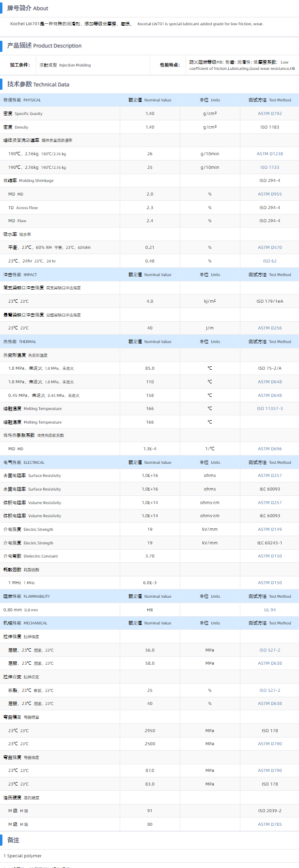Image resolution: width=299 pixels, height=868 pixels.
Task: Open the ASTM D696 thermal expansion link
Action: [x=269, y=449]
